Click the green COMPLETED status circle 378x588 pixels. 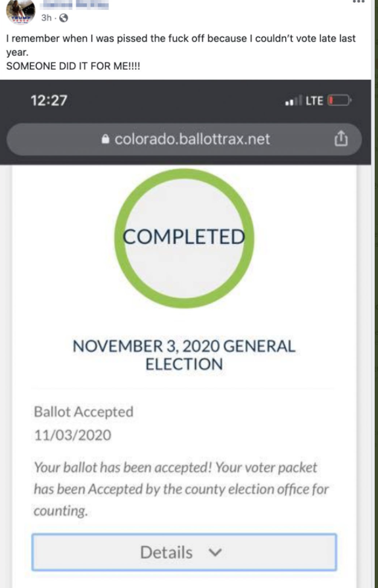tap(184, 238)
